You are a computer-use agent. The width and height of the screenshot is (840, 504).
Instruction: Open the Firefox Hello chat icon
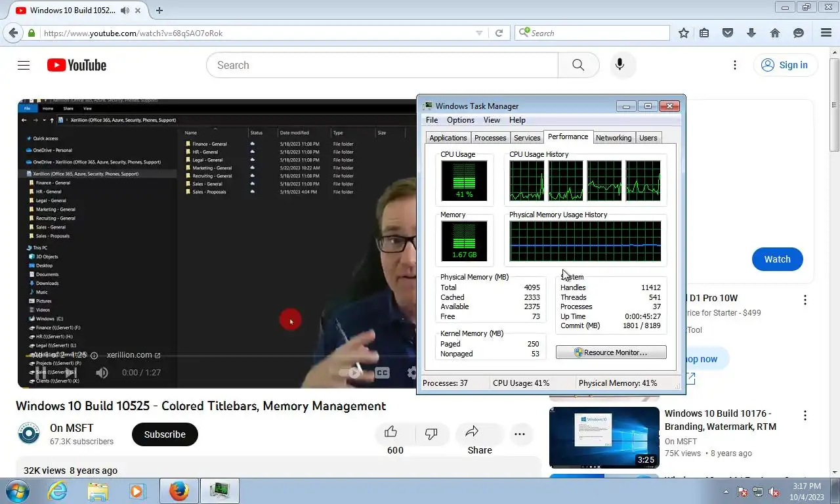click(x=799, y=33)
